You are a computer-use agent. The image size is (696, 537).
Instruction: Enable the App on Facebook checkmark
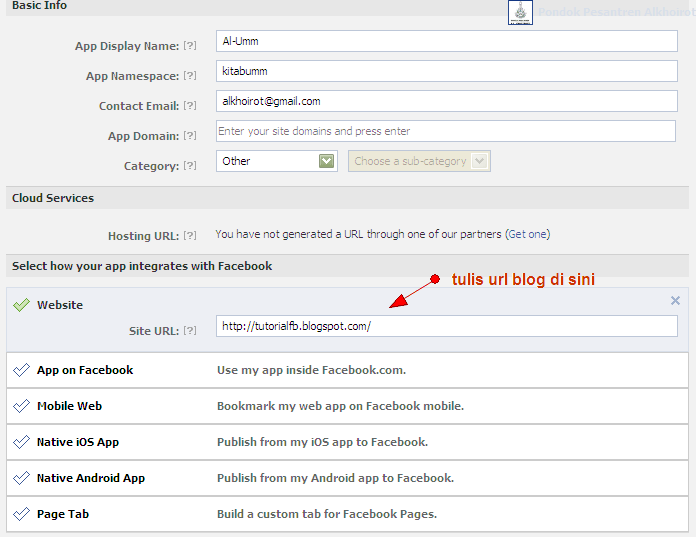(x=21, y=370)
